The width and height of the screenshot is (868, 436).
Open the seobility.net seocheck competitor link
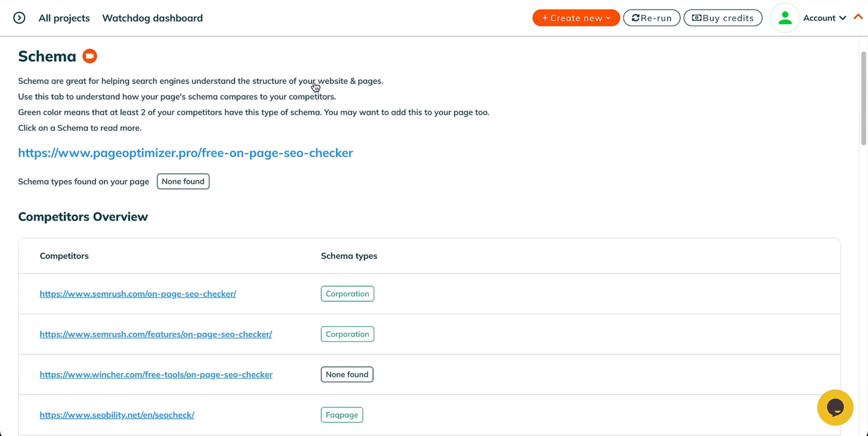(117, 415)
